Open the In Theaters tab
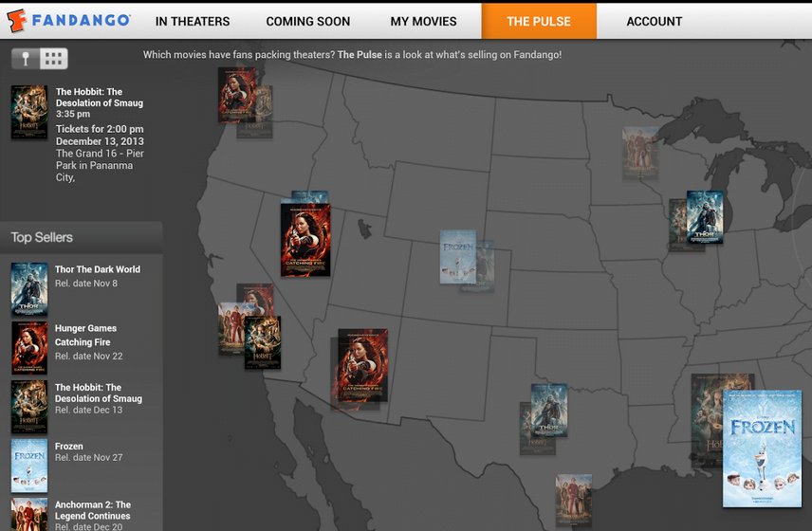 coord(193,21)
